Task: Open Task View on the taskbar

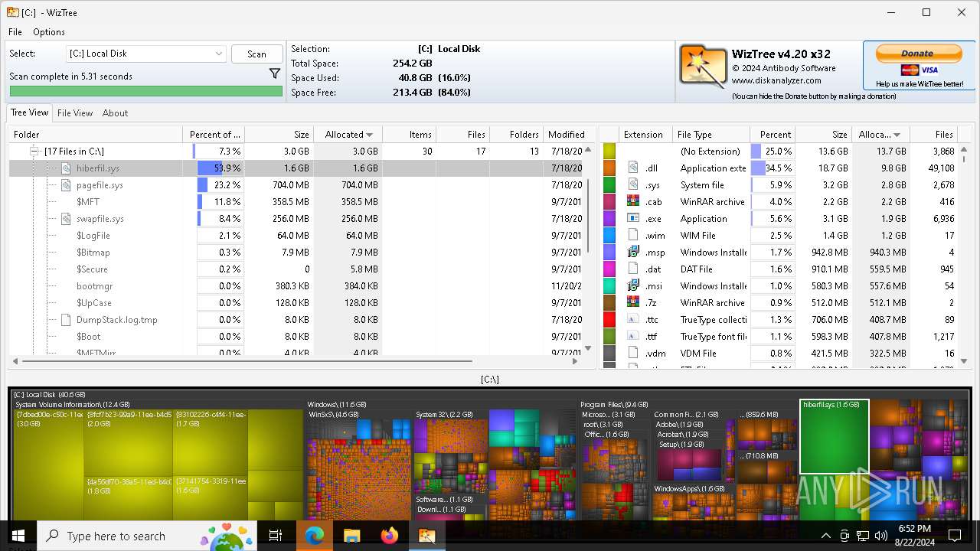Action: tap(276, 536)
